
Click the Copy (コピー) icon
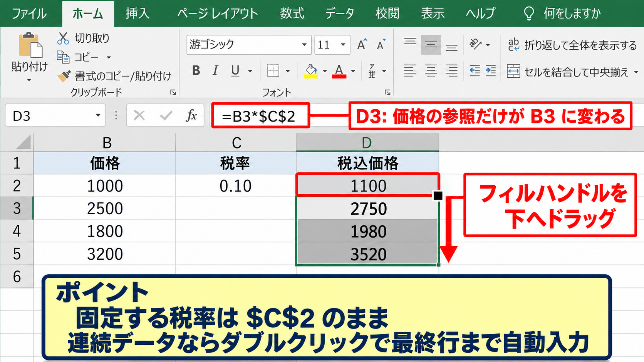click(x=63, y=57)
